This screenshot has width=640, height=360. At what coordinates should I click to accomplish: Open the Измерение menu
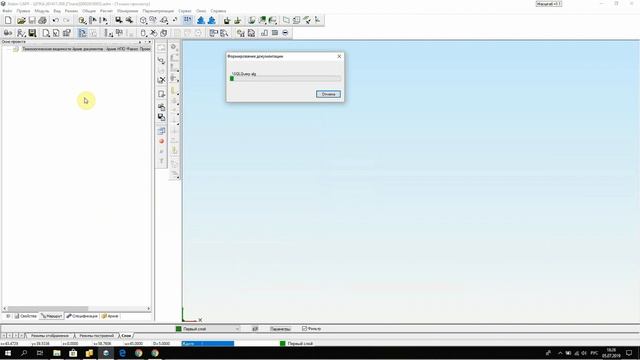[x=127, y=11]
